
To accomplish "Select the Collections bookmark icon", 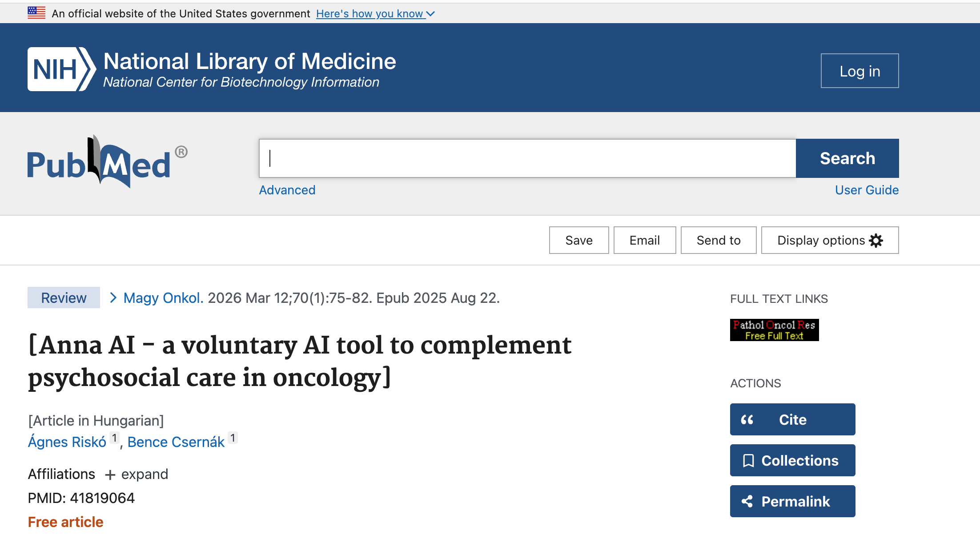I will 749,460.
